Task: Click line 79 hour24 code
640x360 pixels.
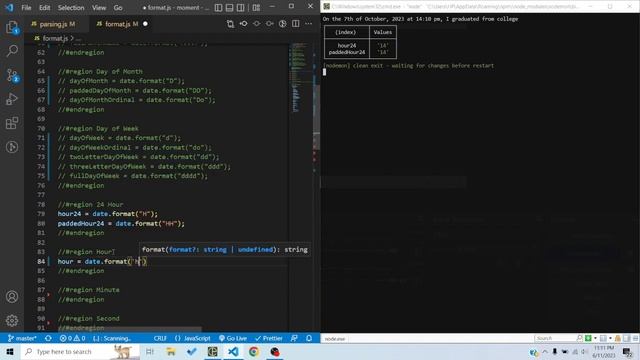Action: click(x=107, y=214)
